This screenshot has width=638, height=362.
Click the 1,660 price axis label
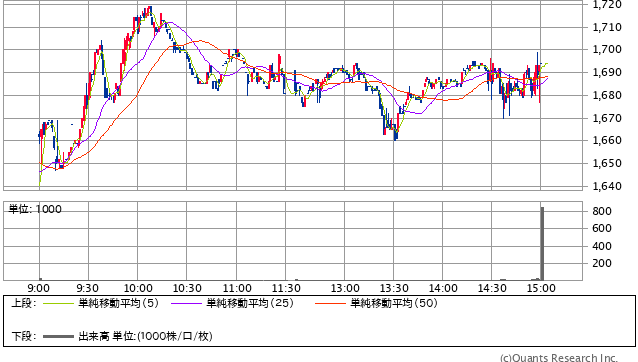[607, 140]
